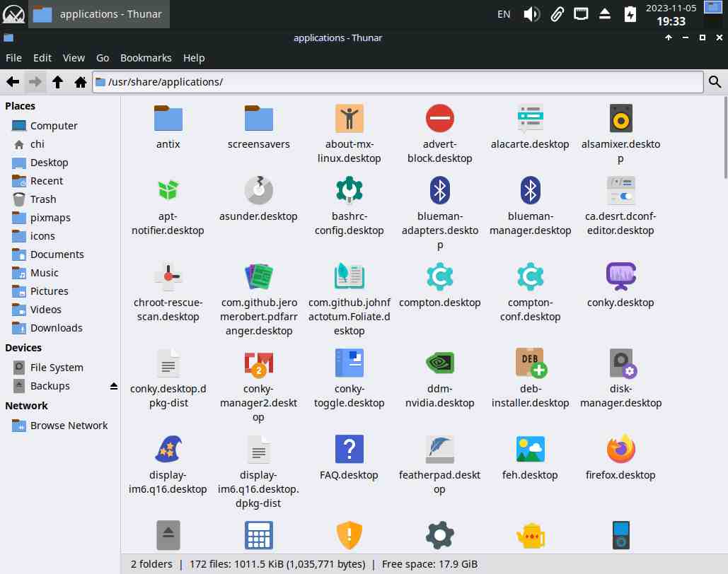Select blueman-adapters.desktop Bluetooth icon
Screen dimensions: 728x574
coord(439,190)
